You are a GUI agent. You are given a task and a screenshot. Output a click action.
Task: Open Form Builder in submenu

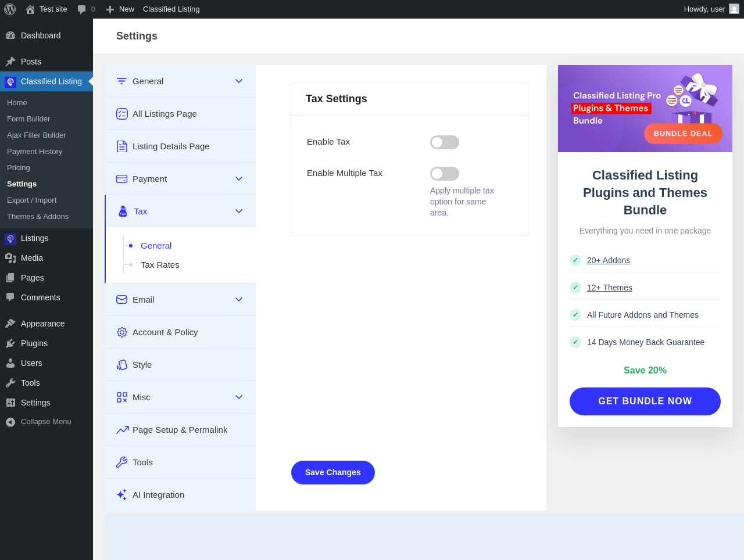[x=28, y=119]
